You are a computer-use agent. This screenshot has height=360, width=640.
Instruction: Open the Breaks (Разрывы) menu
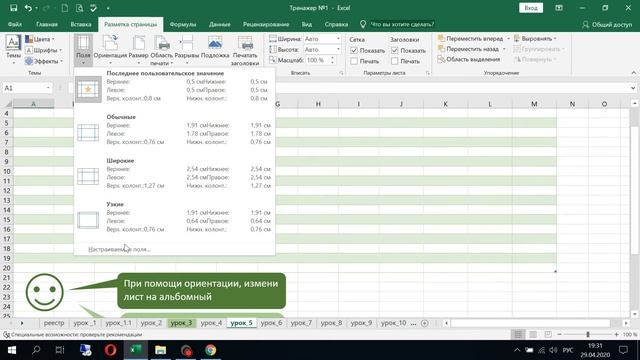187,50
